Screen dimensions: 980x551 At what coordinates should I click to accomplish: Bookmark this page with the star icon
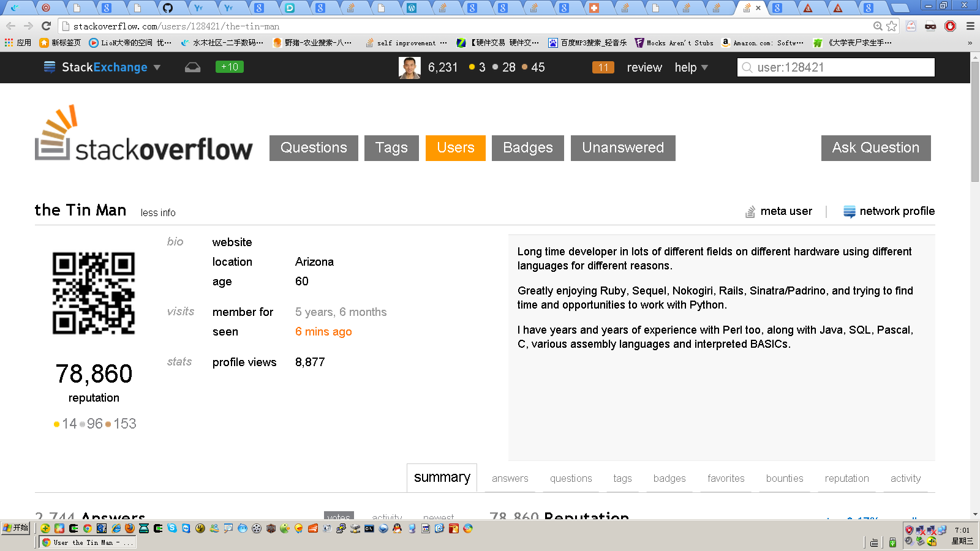[892, 26]
